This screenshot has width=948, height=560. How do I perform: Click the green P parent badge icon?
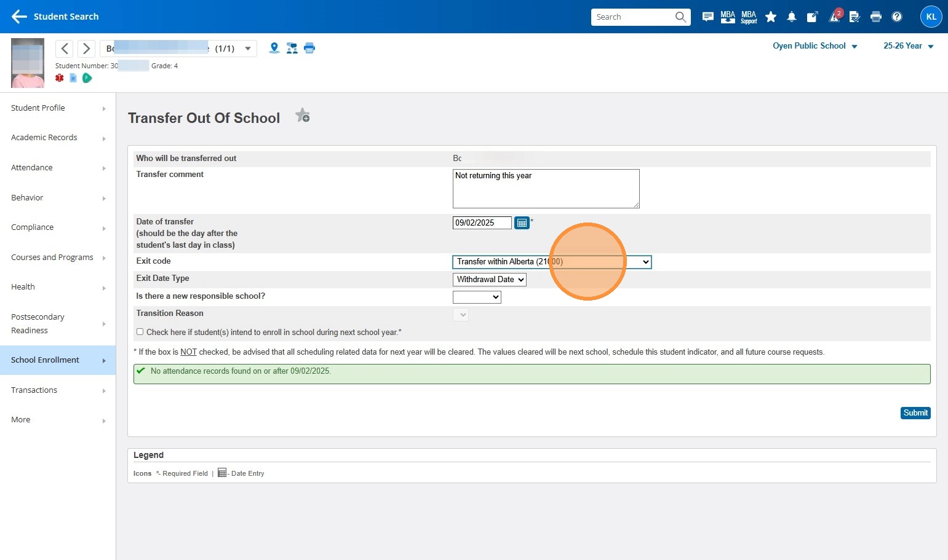coord(87,78)
